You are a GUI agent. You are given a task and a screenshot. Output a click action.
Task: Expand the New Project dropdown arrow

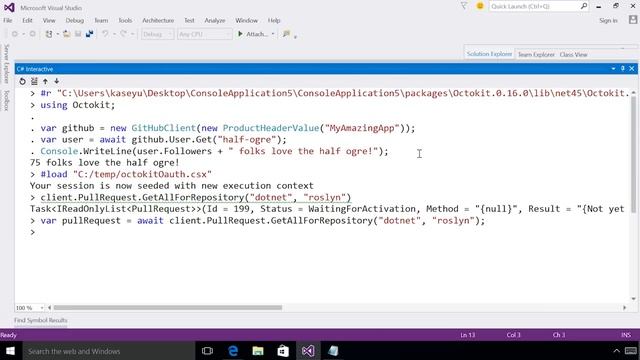(58, 34)
